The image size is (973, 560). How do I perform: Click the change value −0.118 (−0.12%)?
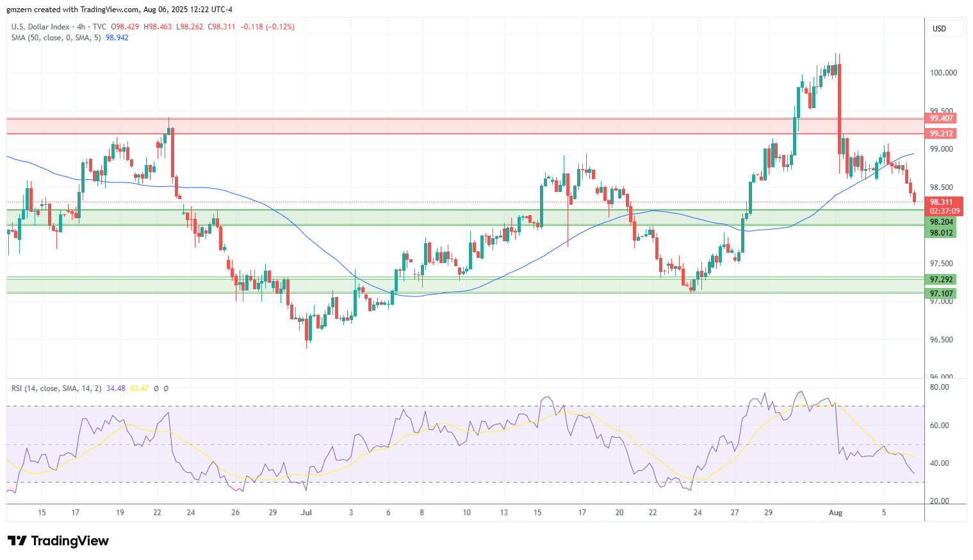(267, 27)
